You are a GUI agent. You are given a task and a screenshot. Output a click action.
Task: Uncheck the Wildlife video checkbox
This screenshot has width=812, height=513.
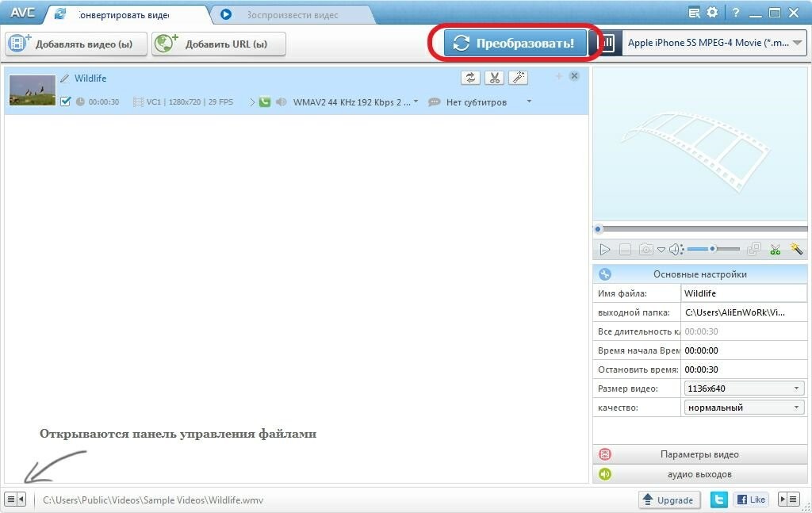pyautogui.click(x=66, y=101)
